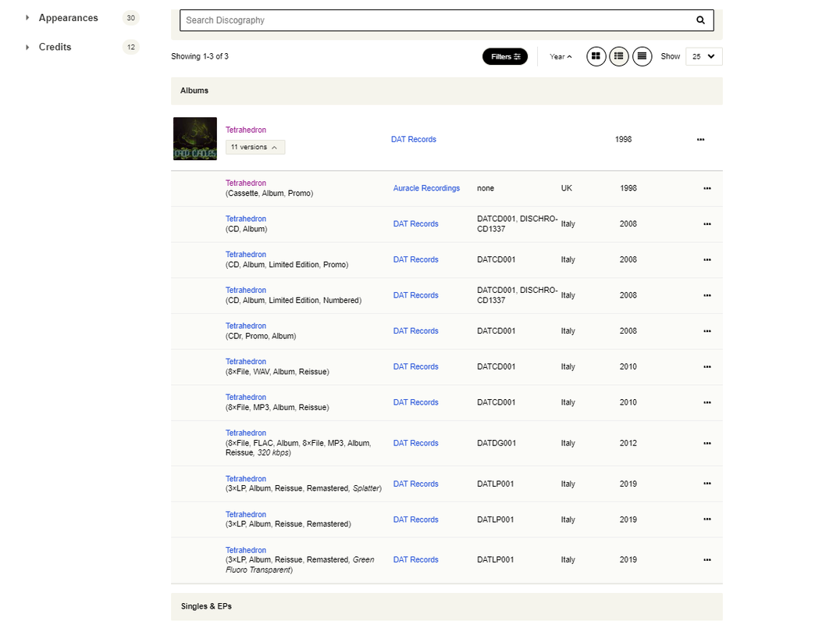
Task: Open options for Splatter 3×LP row
Action: pos(707,484)
